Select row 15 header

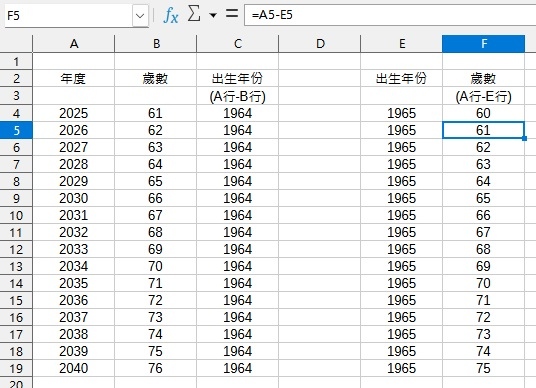point(16,300)
